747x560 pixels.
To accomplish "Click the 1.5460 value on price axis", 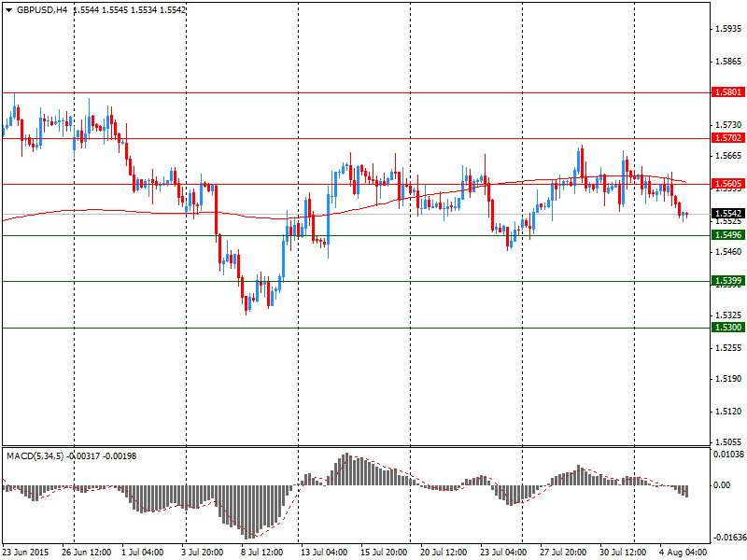I will pyautogui.click(x=728, y=251).
